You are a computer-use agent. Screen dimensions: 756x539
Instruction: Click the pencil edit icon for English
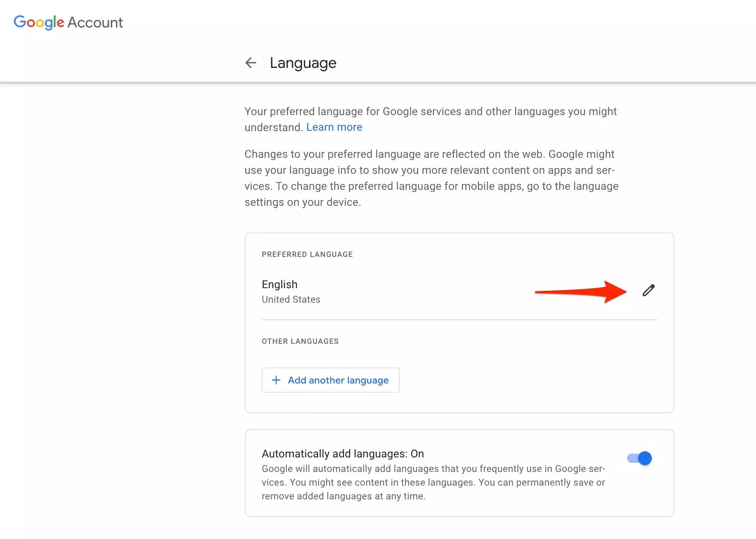[x=648, y=290]
